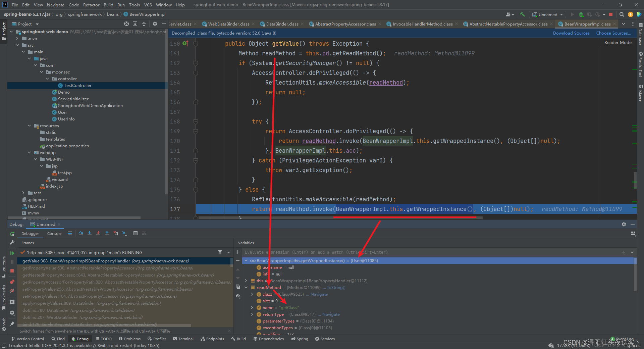Open the Profiler tool window button
The height and width of the screenshot is (349, 644).
pyautogui.click(x=156, y=339)
